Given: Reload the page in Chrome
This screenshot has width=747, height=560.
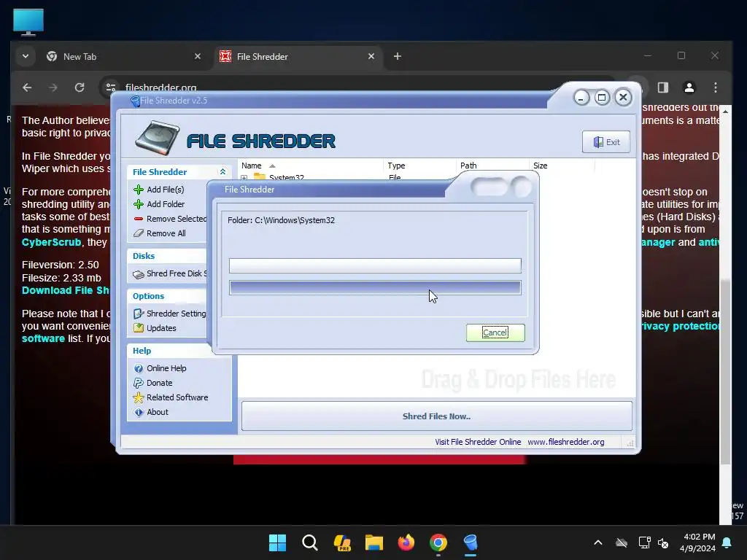Looking at the screenshot, I should [x=80, y=87].
